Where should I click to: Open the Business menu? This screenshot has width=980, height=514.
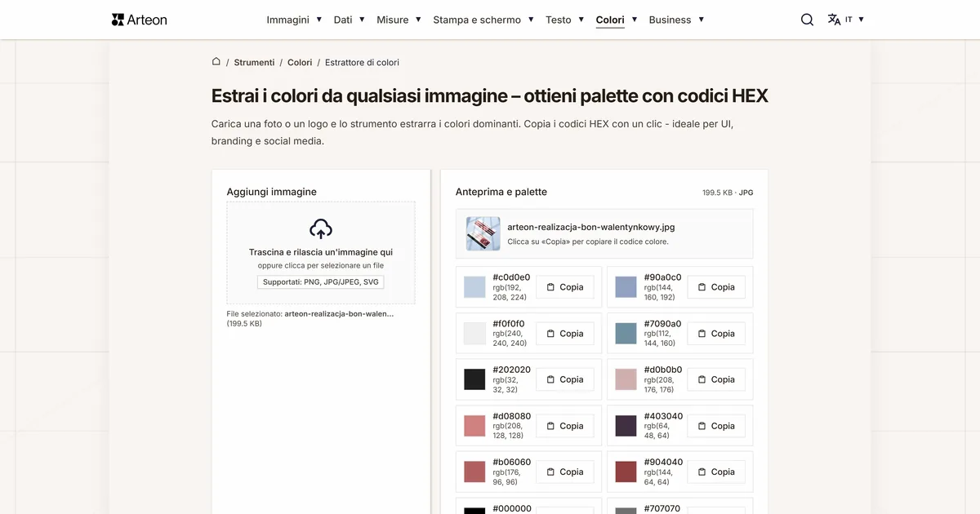pyautogui.click(x=670, y=20)
